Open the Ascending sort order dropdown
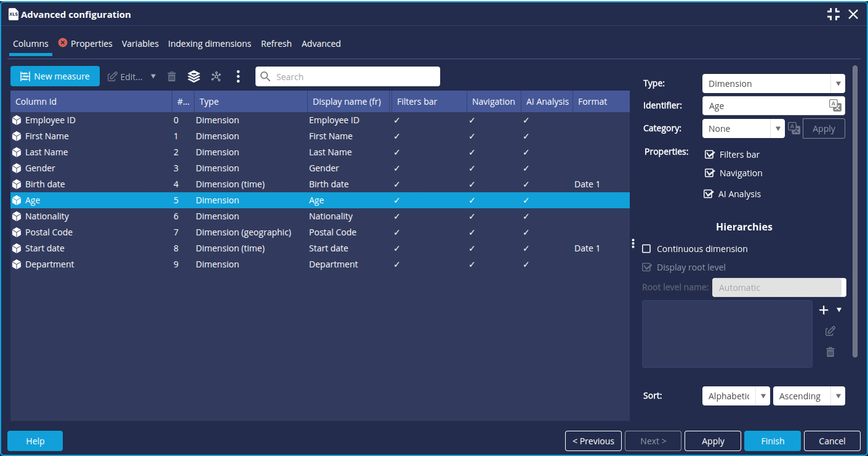This screenshot has height=456, width=868. tap(808, 396)
